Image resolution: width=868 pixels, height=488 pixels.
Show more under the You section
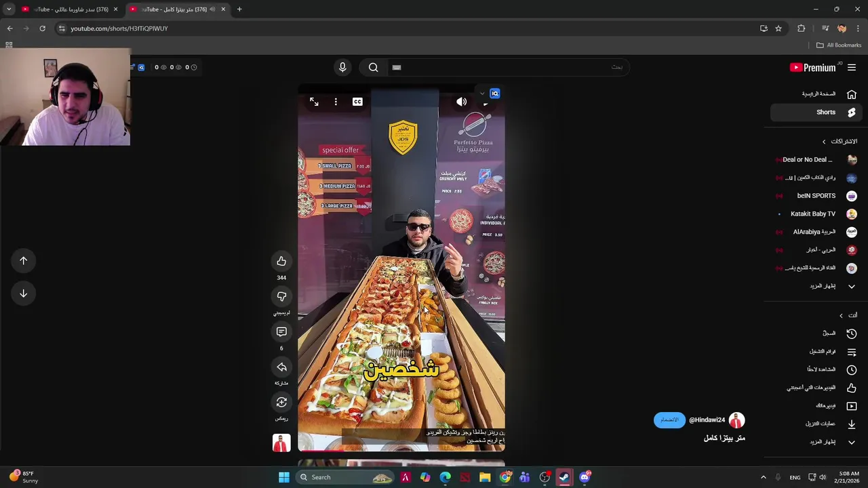click(817, 442)
